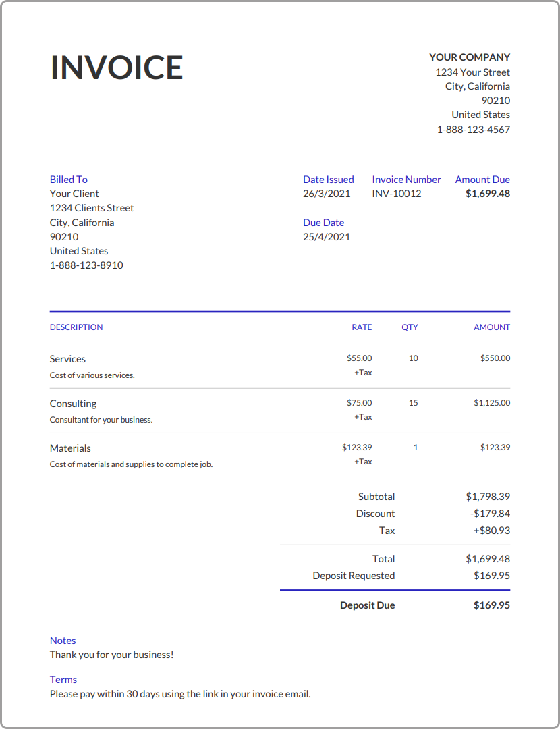This screenshot has height=729, width=560.
Task: Select the Terms section label
Action: (x=63, y=679)
